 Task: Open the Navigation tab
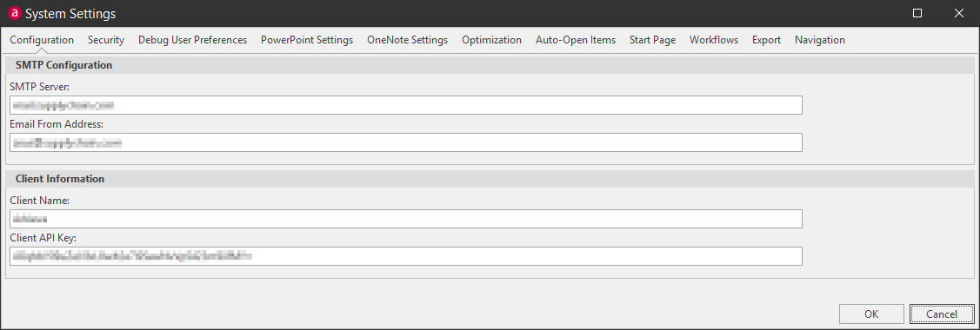coord(820,40)
